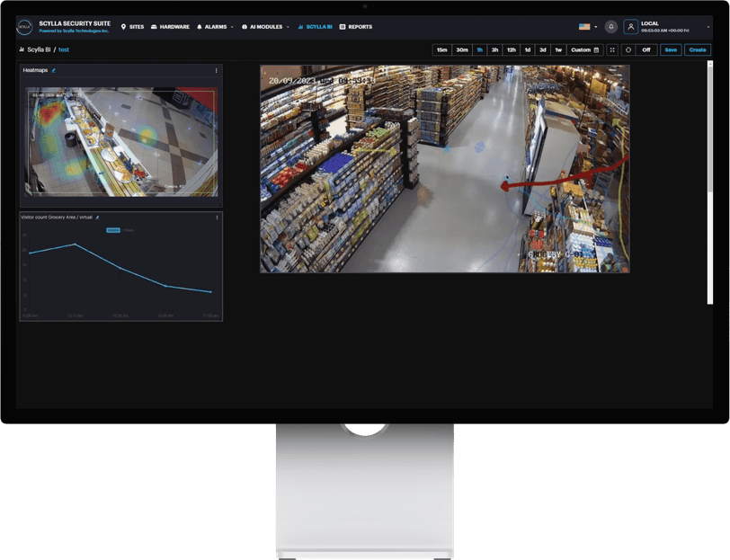Image resolution: width=730 pixels, height=560 pixels.
Task: Click the Save button
Action: [671, 49]
